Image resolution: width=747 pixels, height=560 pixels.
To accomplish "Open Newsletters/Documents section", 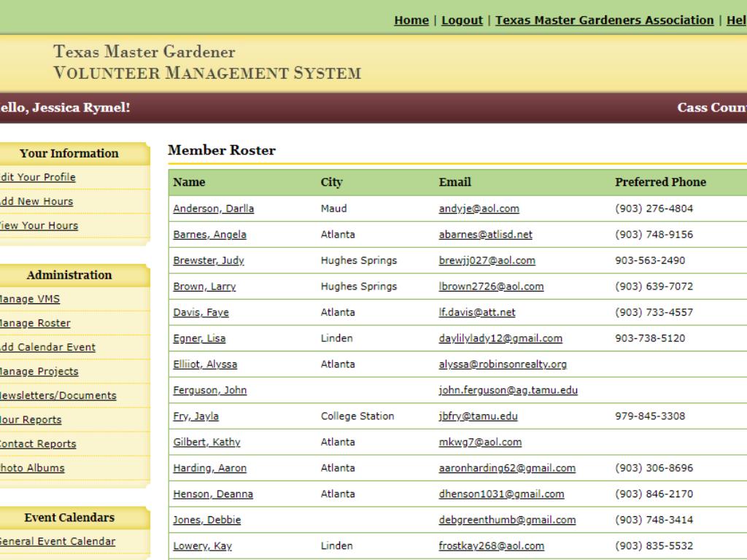I will click(x=58, y=395).
